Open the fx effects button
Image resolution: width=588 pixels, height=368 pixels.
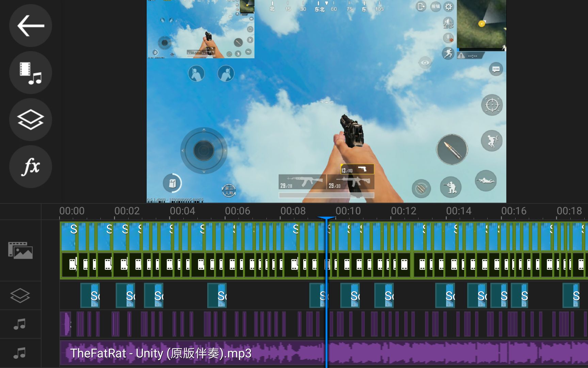click(31, 167)
